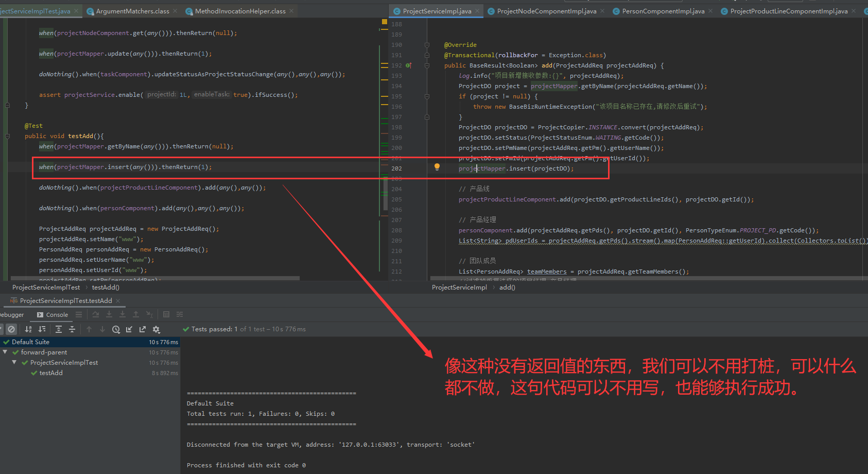Switch to ProjectNodeComponentImpl.java tab
This screenshot has width=868, height=474.
click(546, 11)
